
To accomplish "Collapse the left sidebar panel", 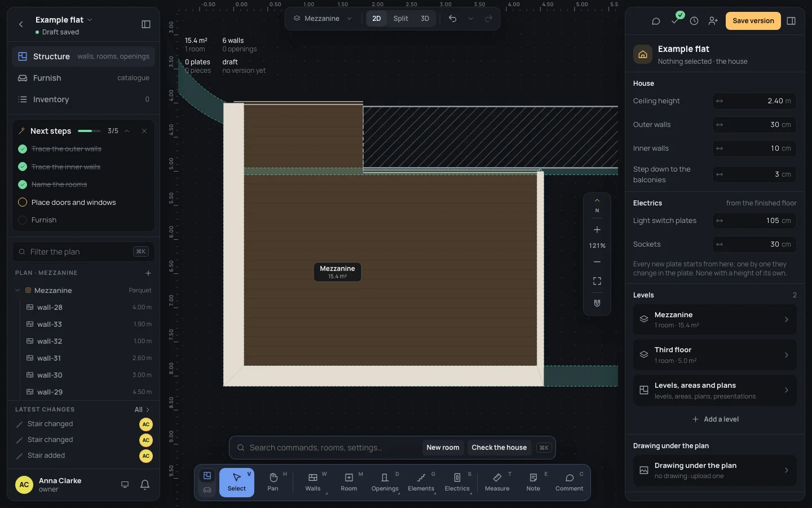I will [146, 24].
